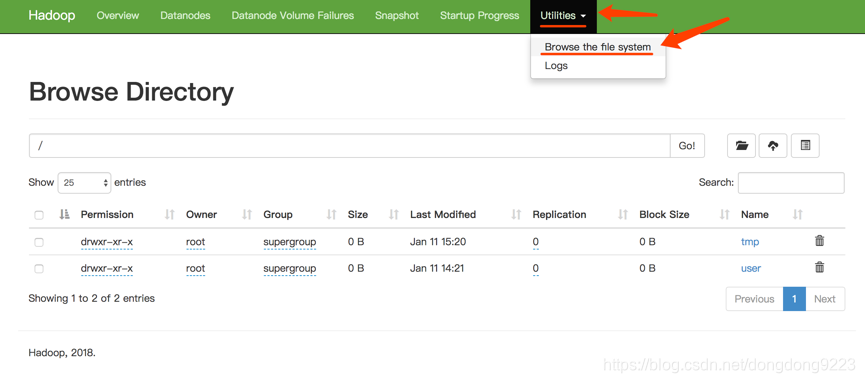Click supergroup in the tmp row

click(290, 242)
